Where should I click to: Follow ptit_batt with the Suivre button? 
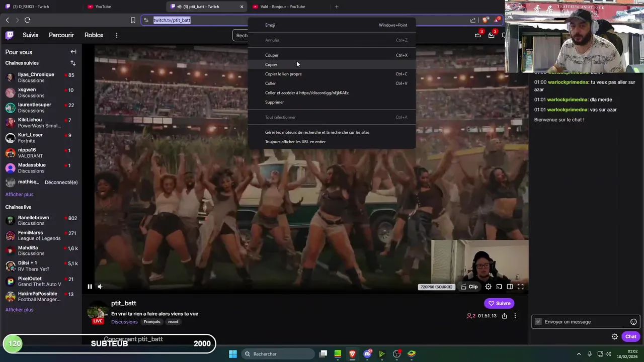(x=499, y=303)
